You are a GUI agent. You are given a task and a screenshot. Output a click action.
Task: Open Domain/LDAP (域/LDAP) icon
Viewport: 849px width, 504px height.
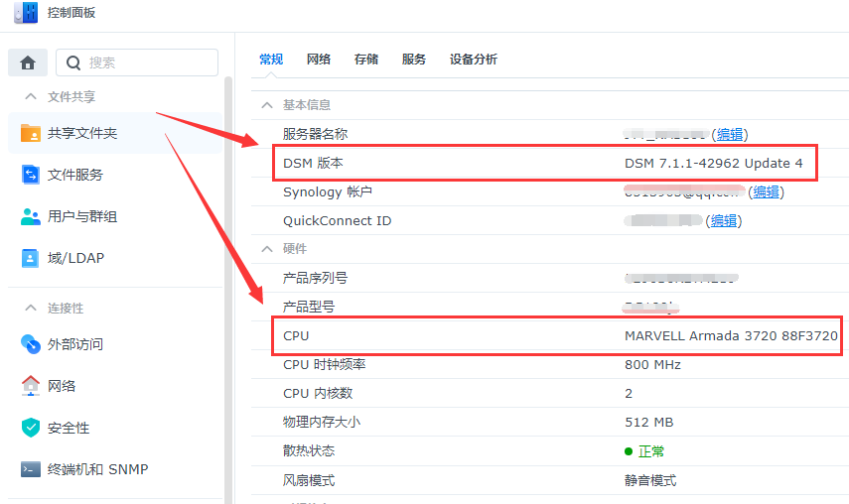31,258
